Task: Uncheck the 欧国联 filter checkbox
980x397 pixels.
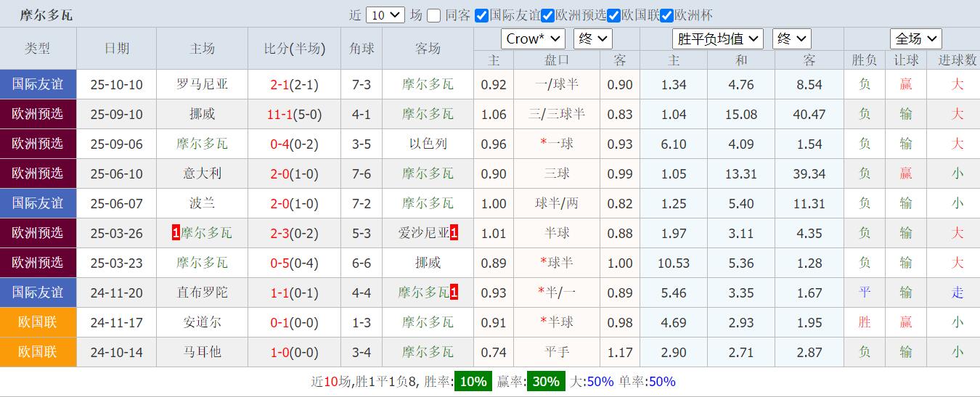Action: [613, 15]
